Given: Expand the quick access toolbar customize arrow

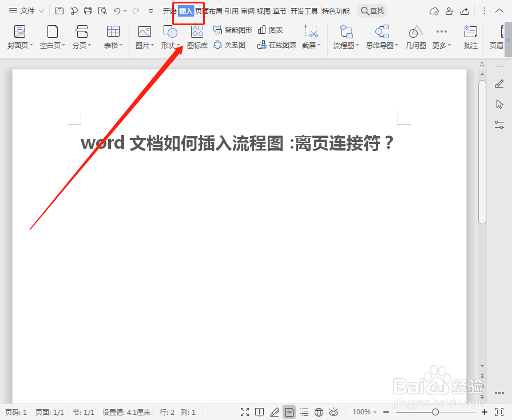Looking at the screenshot, I should 150,11.
